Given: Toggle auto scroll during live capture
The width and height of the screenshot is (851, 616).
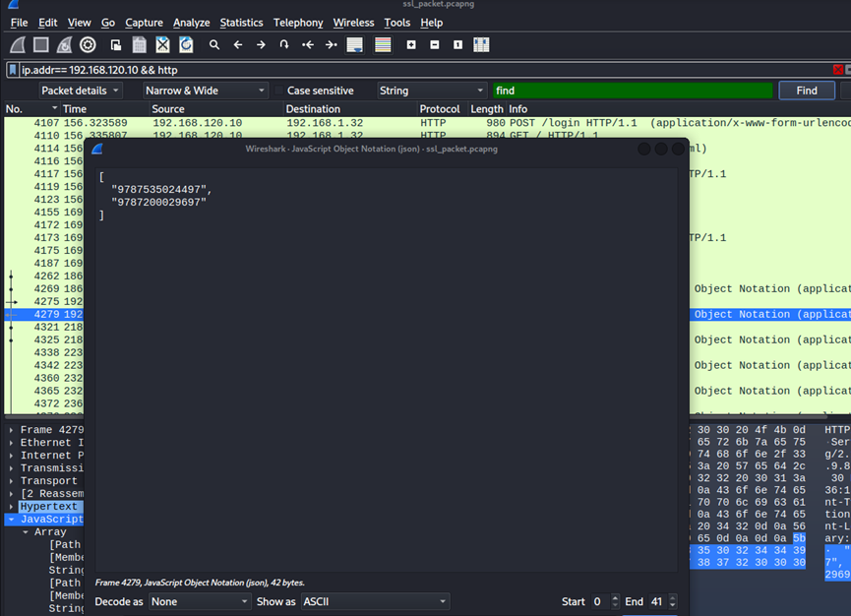Looking at the screenshot, I should [355, 44].
